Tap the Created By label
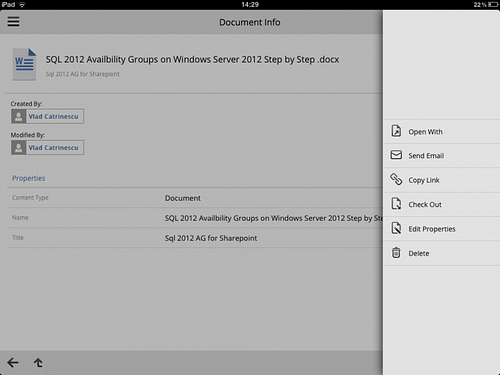The height and width of the screenshot is (375, 500). coord(26,104)
